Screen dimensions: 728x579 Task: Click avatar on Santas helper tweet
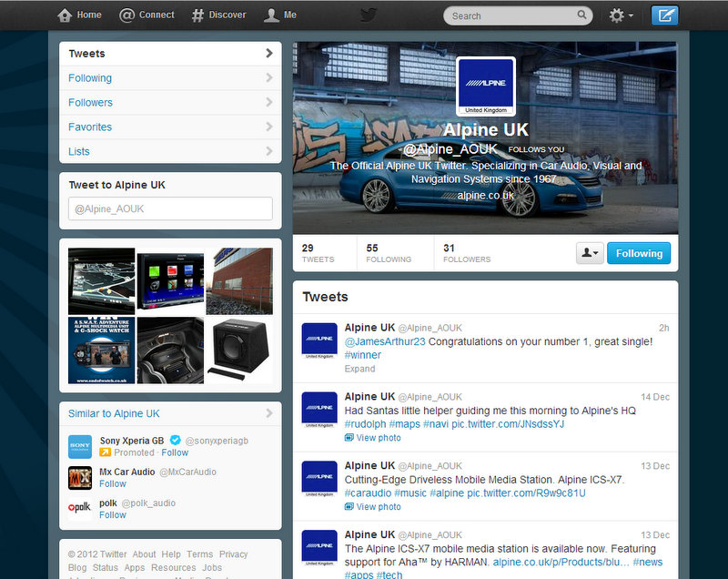tap(319, 410)
